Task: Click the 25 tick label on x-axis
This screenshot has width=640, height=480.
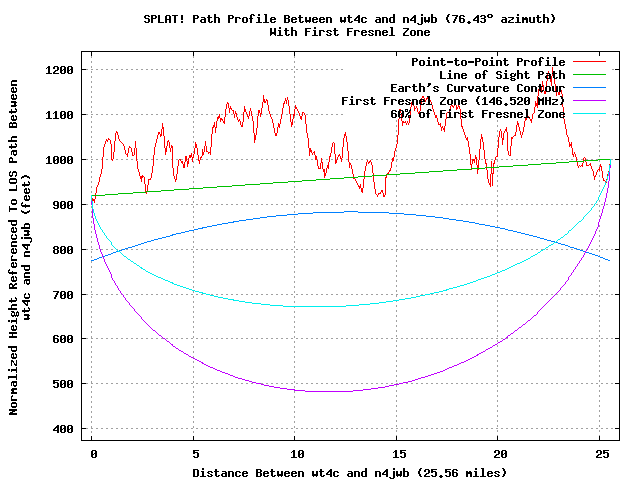Action: click(600, 453)
